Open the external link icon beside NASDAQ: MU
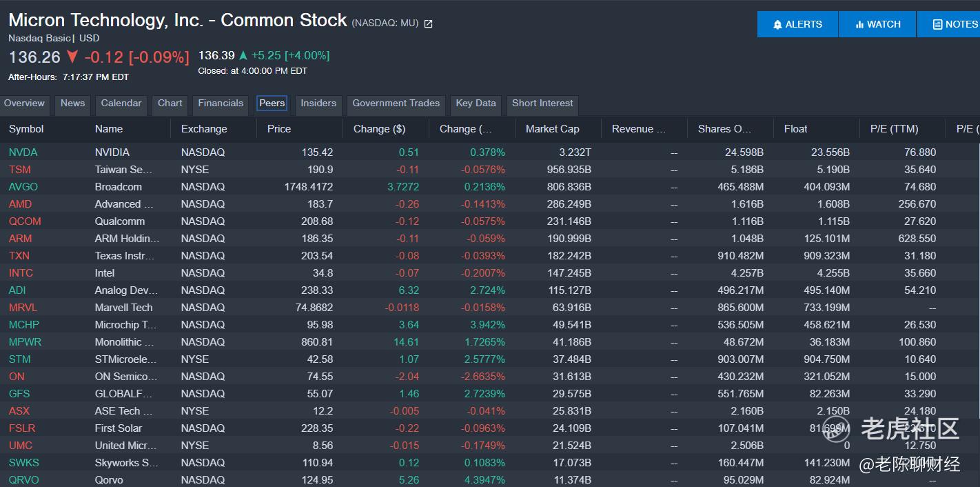 [428, 23]
